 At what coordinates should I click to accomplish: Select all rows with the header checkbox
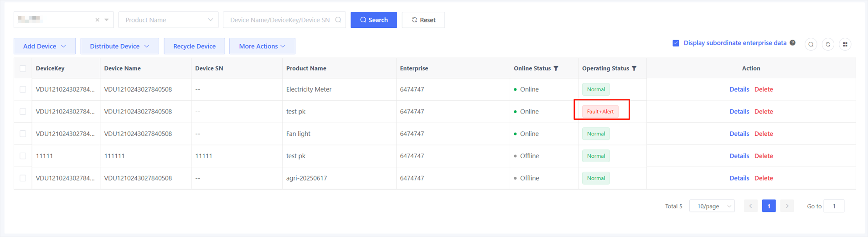(23, 68)
